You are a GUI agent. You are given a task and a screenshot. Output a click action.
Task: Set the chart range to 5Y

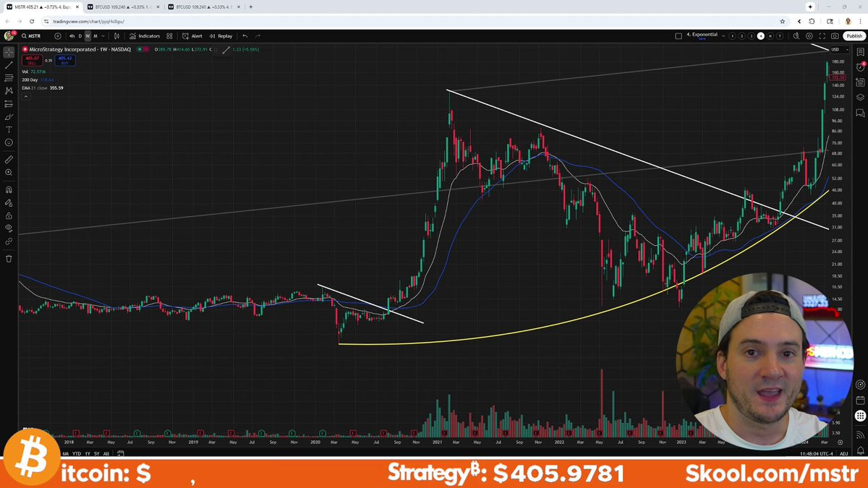(x=97, y=453)
